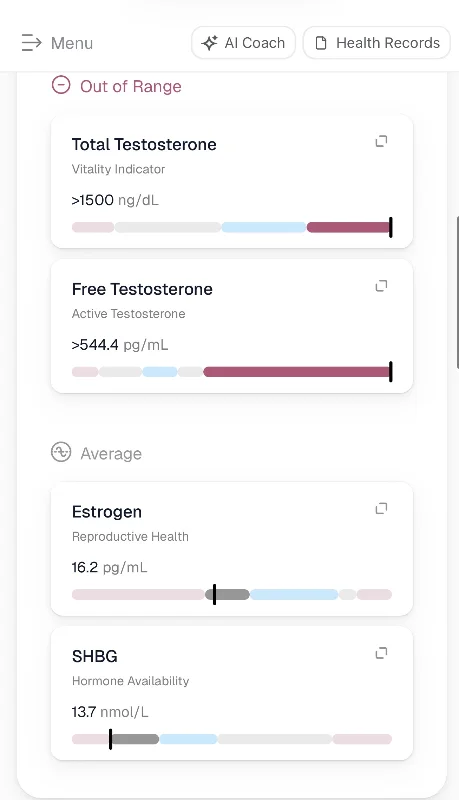This screenshot has height=800, width=459.
Task: Click the Health Records document icon
Action: click(x=321, y=43)
